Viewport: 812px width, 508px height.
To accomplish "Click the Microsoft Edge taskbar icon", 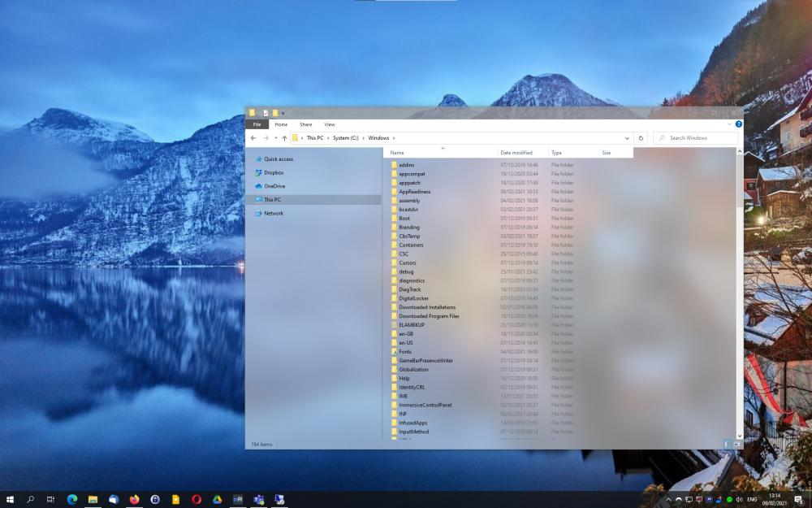I will [x=71, y=499].
